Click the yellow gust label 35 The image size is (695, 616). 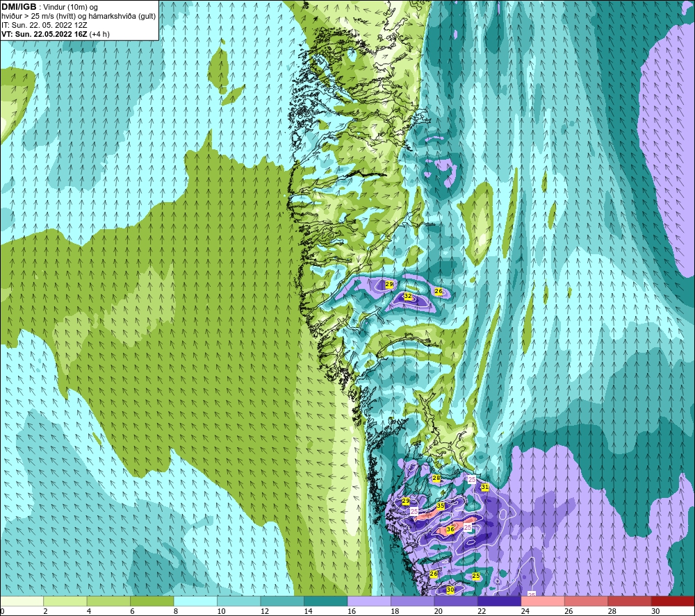441,506
